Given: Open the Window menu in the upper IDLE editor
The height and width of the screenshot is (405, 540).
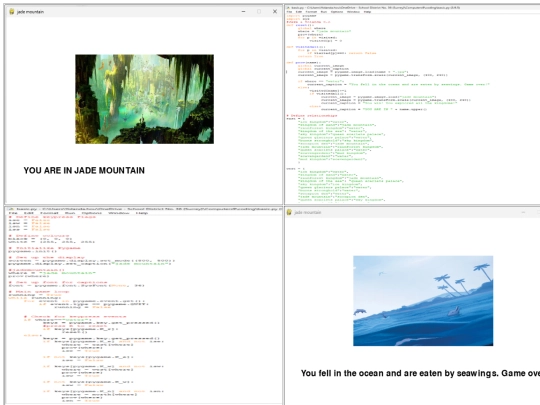Looking at the screenshot, I should (x=353, y=12).
